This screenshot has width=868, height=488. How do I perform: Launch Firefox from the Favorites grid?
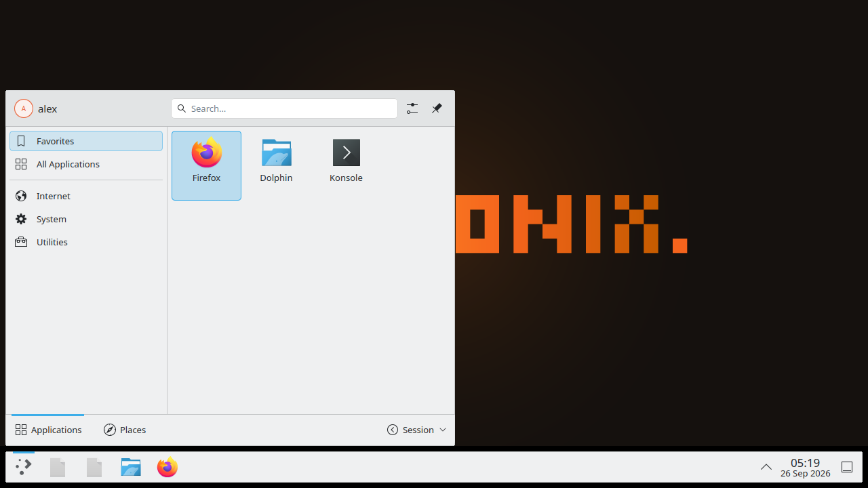click(206, 165)
